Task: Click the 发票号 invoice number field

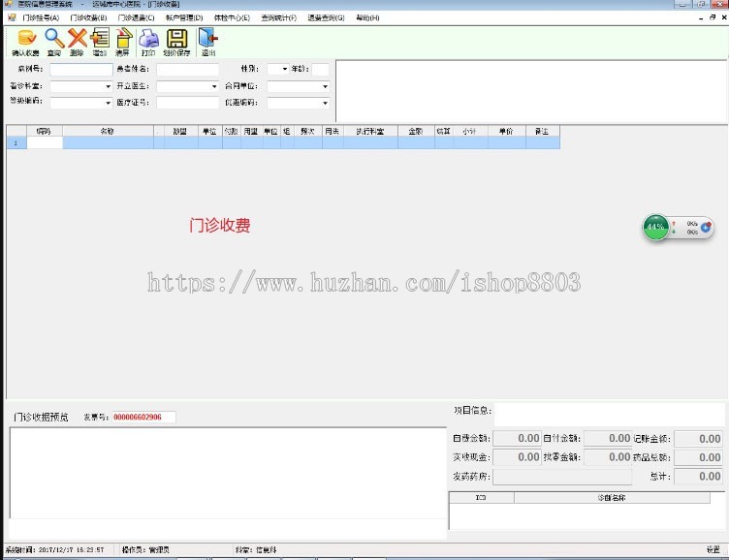Action: click(x=144, y=417)
